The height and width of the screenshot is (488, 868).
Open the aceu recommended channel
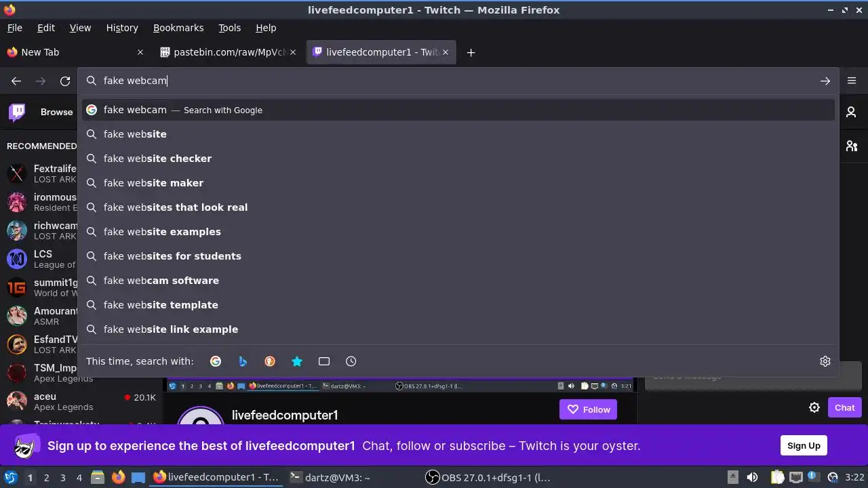coord(81,401)
